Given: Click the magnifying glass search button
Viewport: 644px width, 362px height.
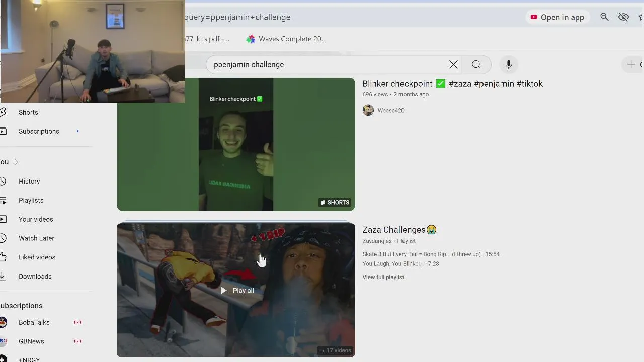Looking at the screenshot, I should pos(476,64).
